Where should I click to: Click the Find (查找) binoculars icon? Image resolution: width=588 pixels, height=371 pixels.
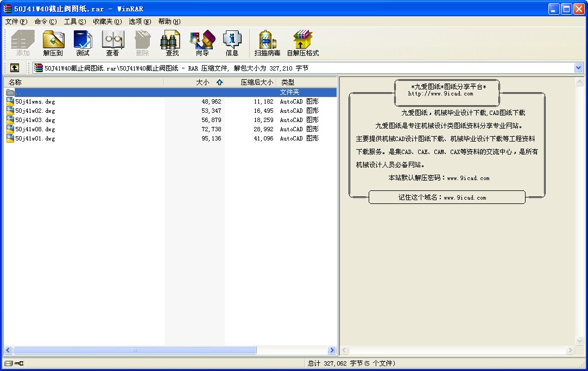pos(172,43)
